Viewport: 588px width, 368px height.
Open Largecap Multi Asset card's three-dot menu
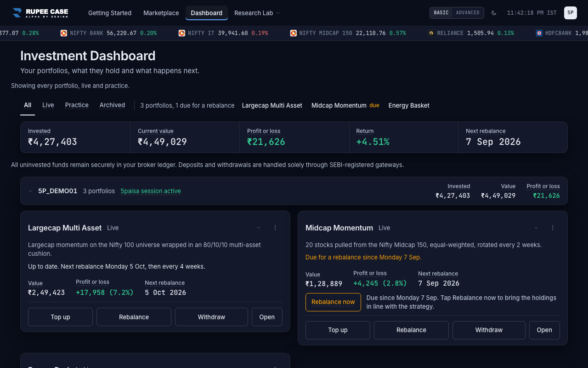click(275, 228)
